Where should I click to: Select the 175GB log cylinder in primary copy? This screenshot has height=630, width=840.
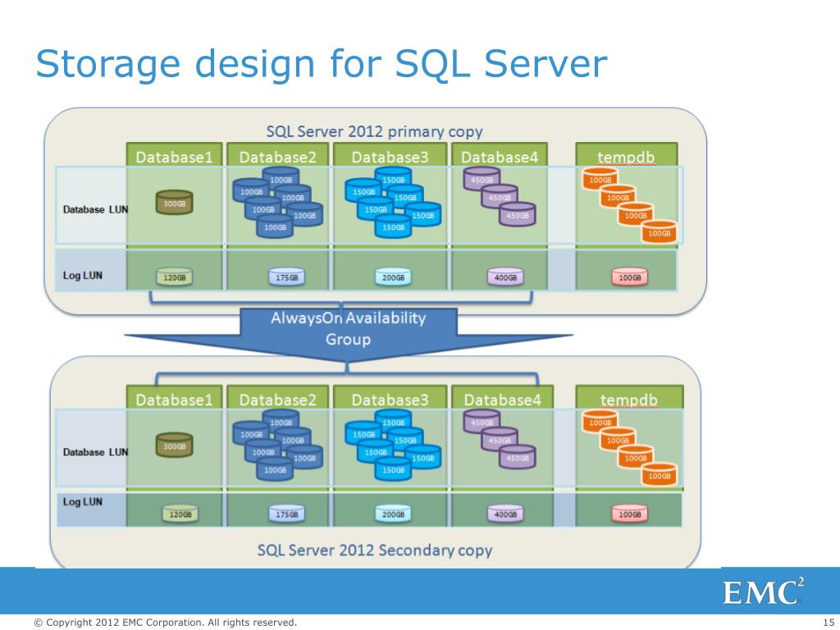tap(286, 277)
